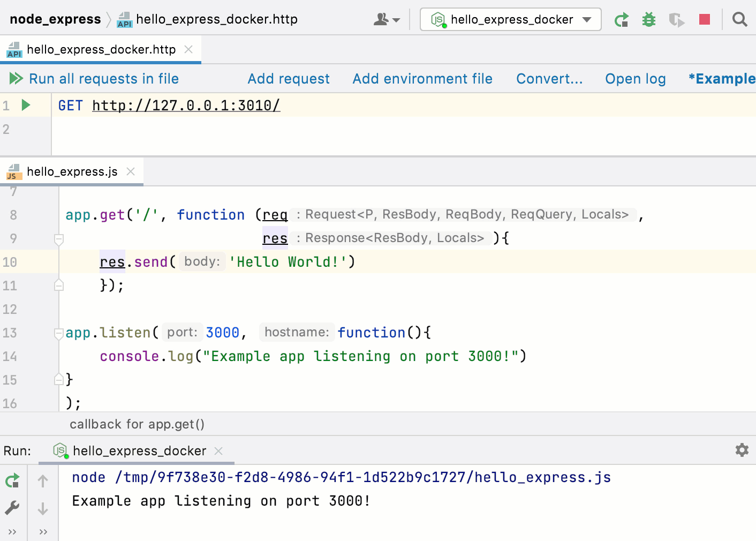Click the Run panel settings gear

pos(742,450)
